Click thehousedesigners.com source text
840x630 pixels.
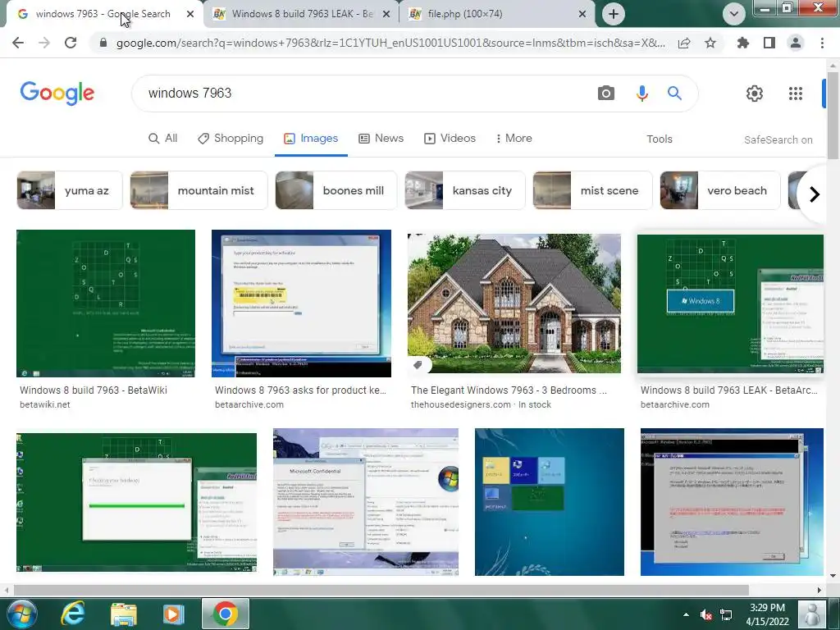tap(461, 404)
